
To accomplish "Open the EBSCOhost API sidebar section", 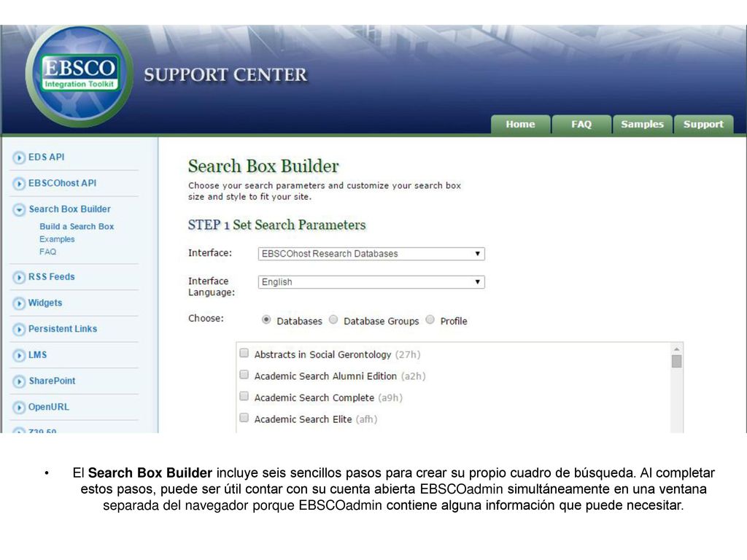I will (x=63, y=183).
